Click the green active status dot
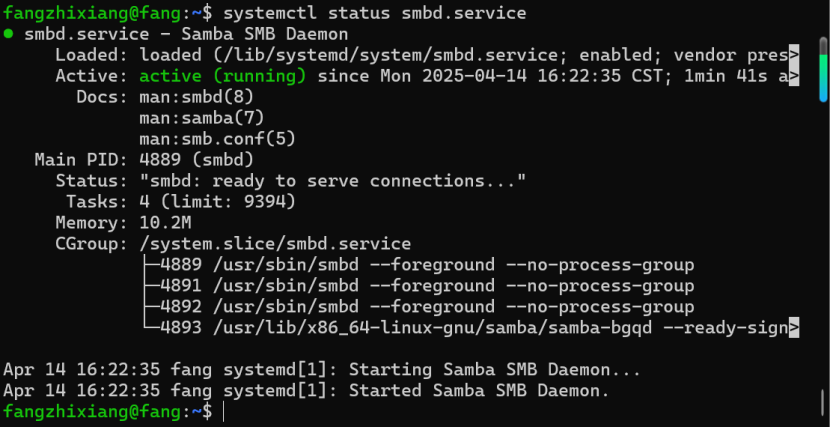 click(x=8, y=34)
